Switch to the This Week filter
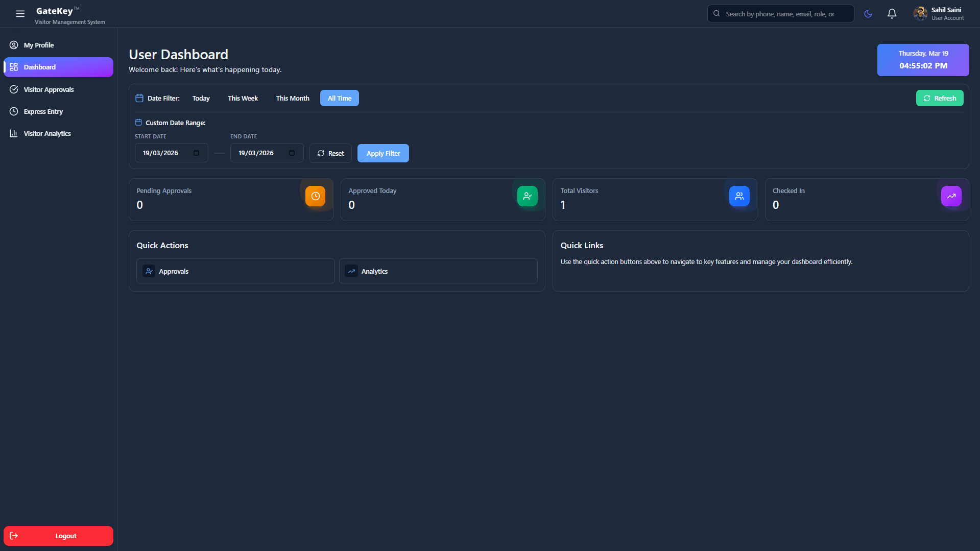980x551 pixels. click(243, 98)
